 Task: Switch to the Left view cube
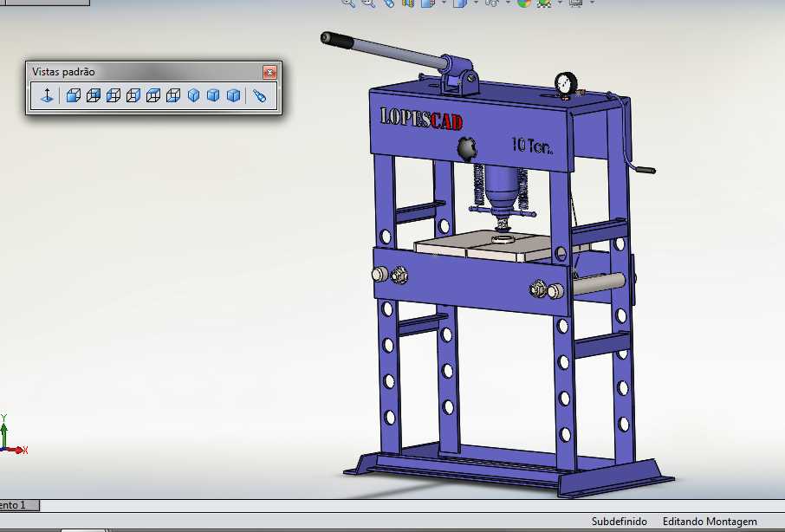114,95
